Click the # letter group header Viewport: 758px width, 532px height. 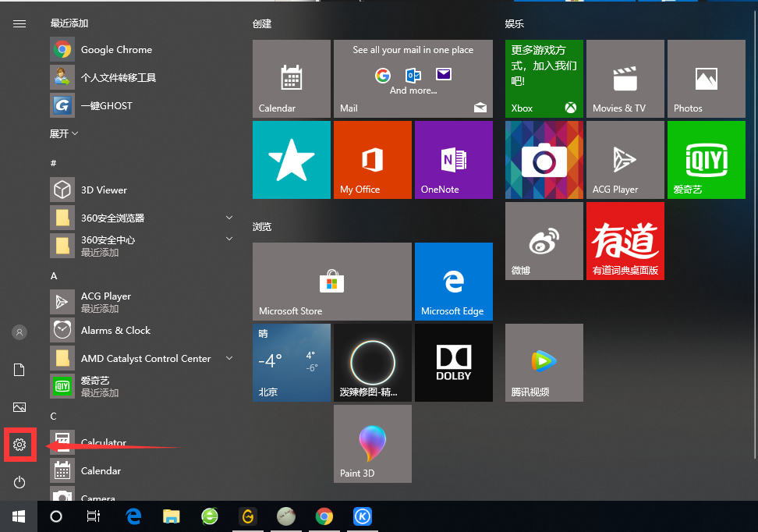tap(54, 163)
